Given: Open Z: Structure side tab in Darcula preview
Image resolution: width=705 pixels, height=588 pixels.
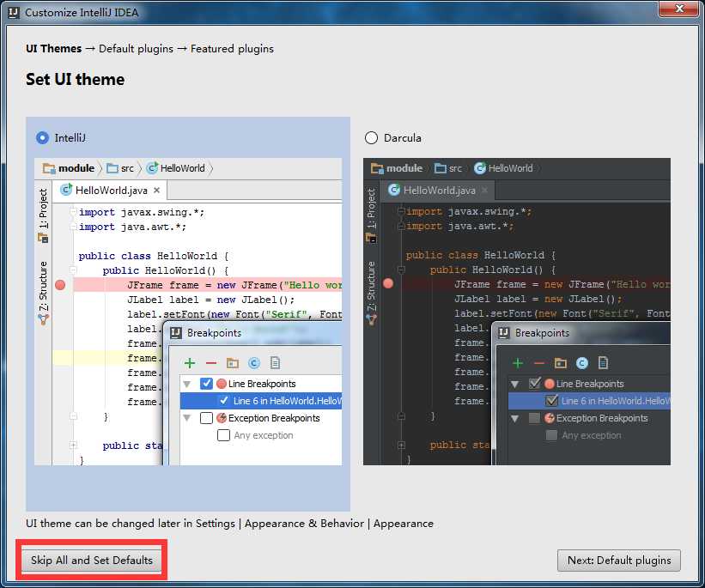Looking at the screenshot, I should pyautogui.click(x=371, y=292).
